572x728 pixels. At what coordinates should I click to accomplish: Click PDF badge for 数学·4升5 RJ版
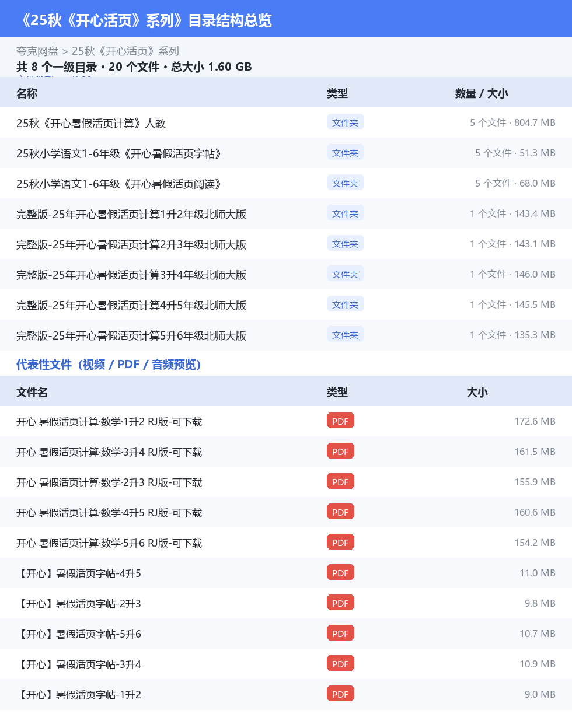click(340, 512)
